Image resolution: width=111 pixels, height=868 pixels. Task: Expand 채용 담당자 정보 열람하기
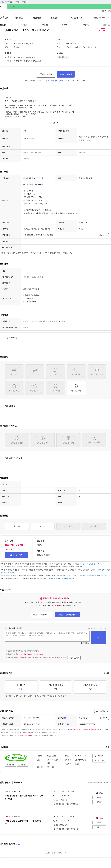pyautogui.click(x=67, y=615)
